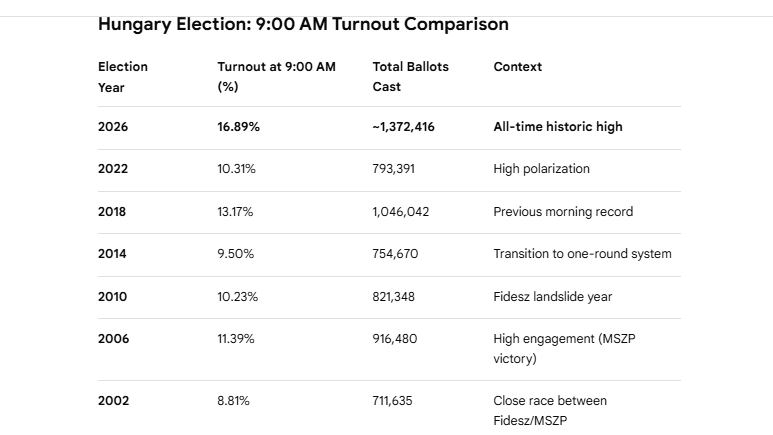Click the "Fidesz landslide year" context cell
This screenshot has height=435, width=773.
(553, 297)
